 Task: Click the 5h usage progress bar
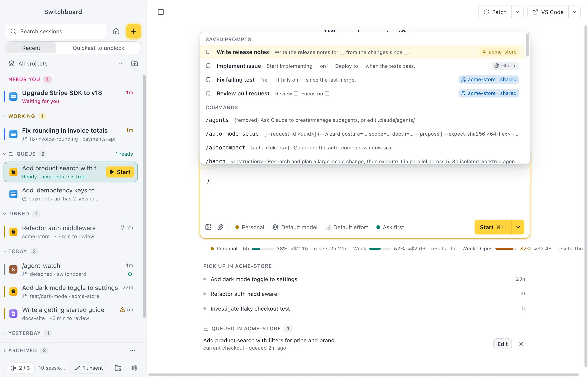click(263, 249)
